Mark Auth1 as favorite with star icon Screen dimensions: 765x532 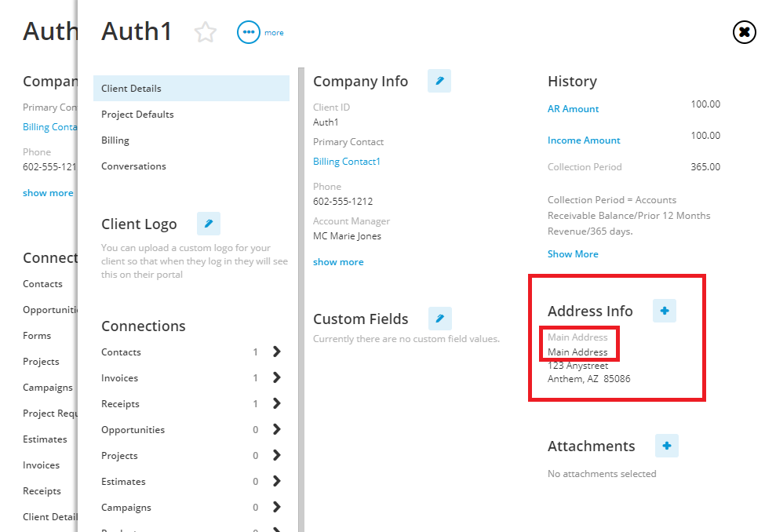(x=206, y=32)
